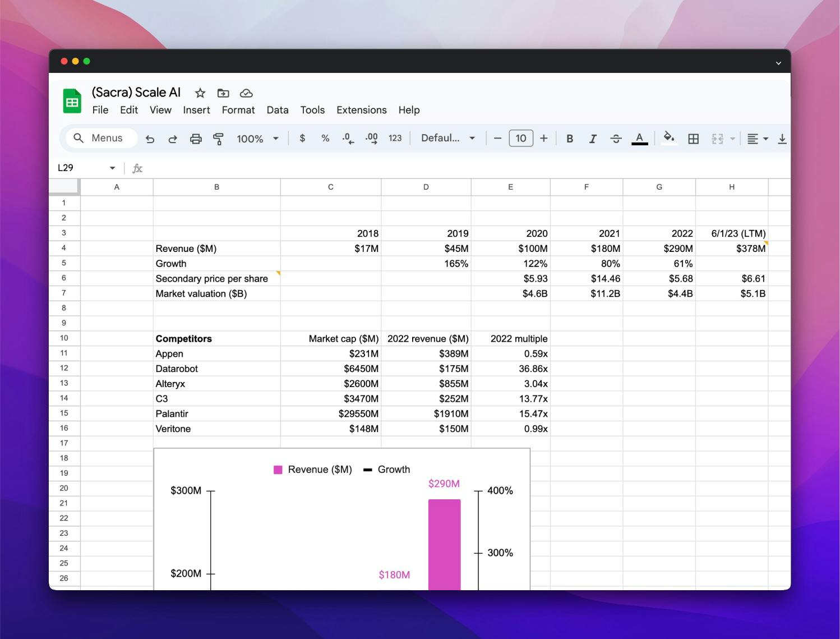Viewport: 840px width, 639px height.
Task: Decrease font size with minus button
Action: click(497, 138)
